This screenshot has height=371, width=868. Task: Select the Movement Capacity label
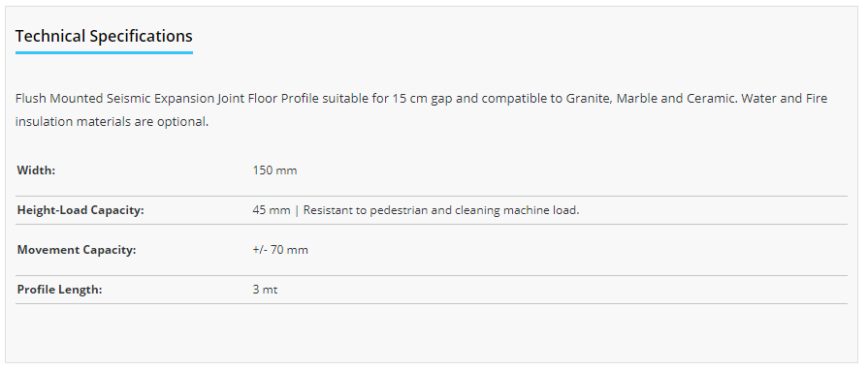point(77,250)
